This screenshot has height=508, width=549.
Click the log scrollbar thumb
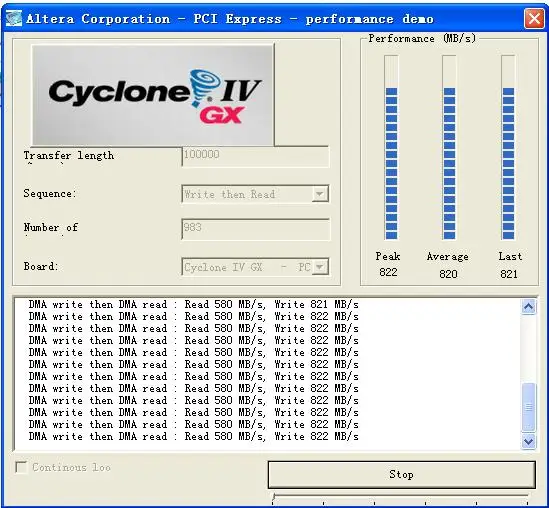[528, 407]
